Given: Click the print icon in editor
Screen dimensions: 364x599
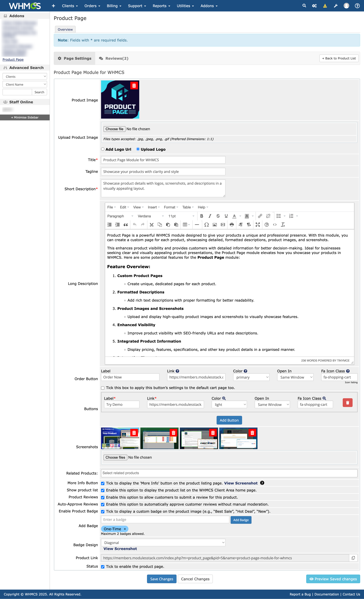Looking at the screenshot, I should click(x=232, y=225).
